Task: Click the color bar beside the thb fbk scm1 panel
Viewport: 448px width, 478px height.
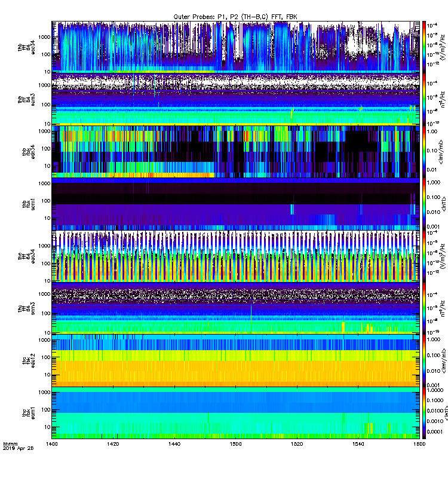Action: (x=424, y=204)
